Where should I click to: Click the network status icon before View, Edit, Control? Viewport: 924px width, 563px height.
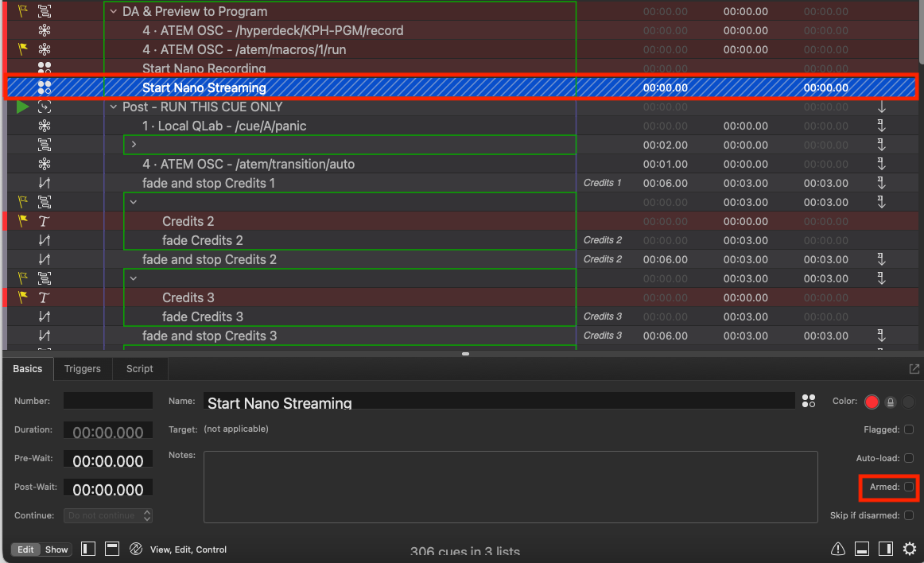pos(135,549)
